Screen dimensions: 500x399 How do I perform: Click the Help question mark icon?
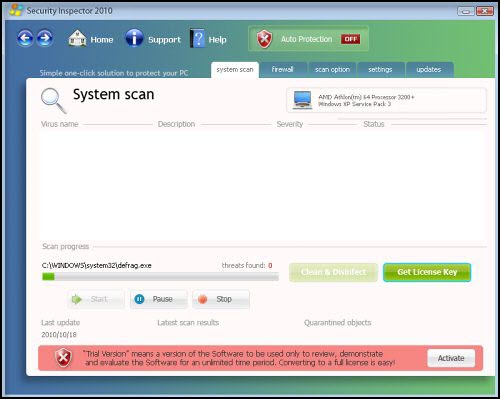(x=197, y=38)
